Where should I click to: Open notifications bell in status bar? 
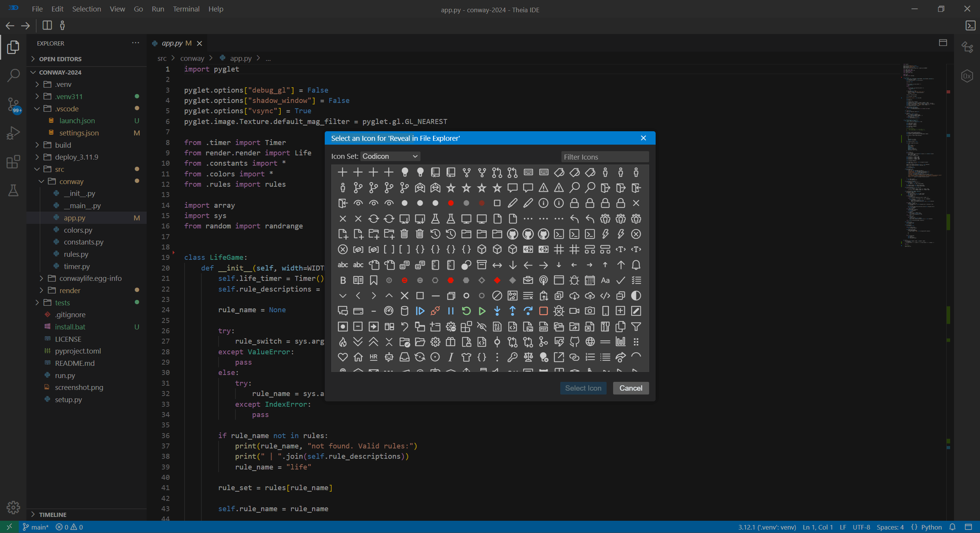pos(953,527)
